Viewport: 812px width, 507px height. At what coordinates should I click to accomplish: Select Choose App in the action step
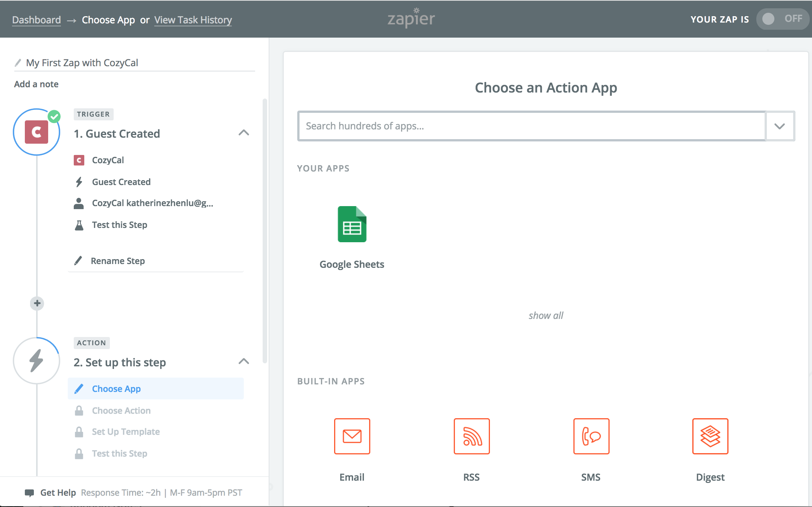tap(116, 389)
